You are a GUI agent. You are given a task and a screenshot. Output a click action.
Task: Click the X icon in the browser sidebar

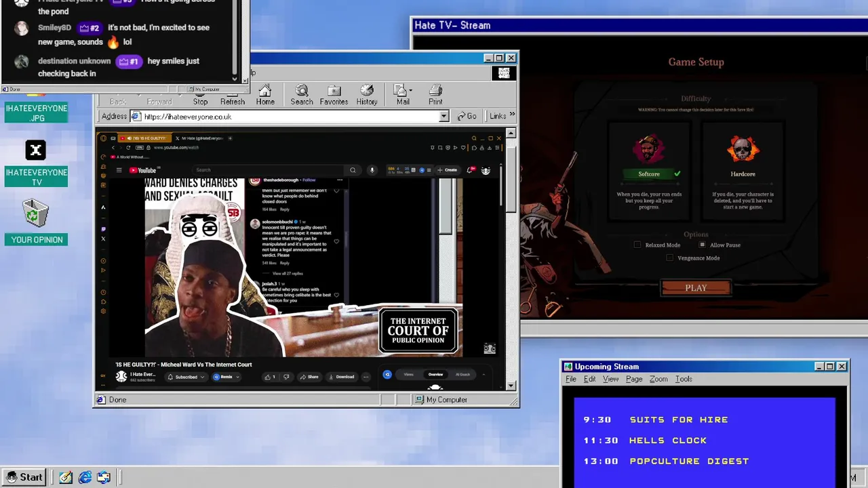coord(103,239)
